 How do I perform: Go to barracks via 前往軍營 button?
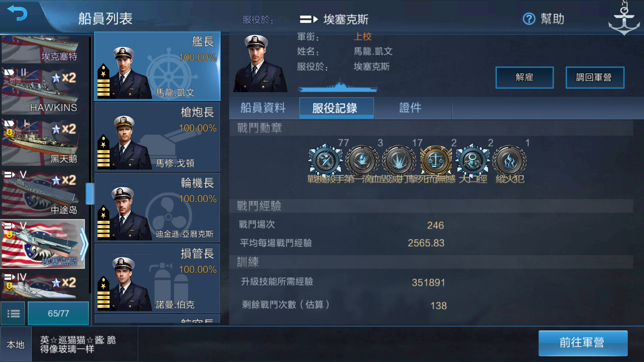583,343
